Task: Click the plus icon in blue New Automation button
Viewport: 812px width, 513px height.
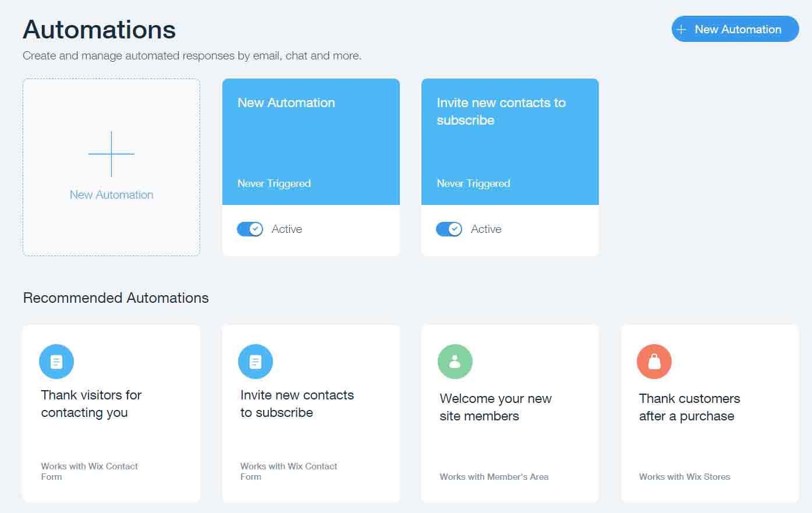Action: coord(681,29)
